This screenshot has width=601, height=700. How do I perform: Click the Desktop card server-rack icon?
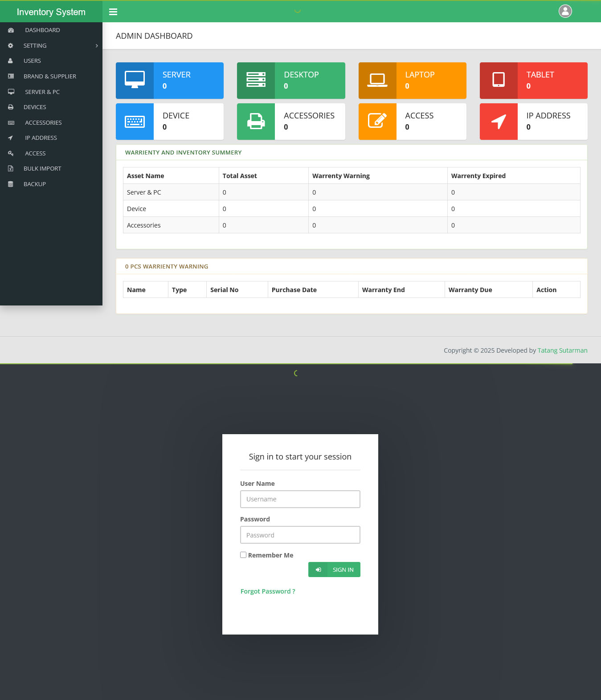[x=256, y=80]
